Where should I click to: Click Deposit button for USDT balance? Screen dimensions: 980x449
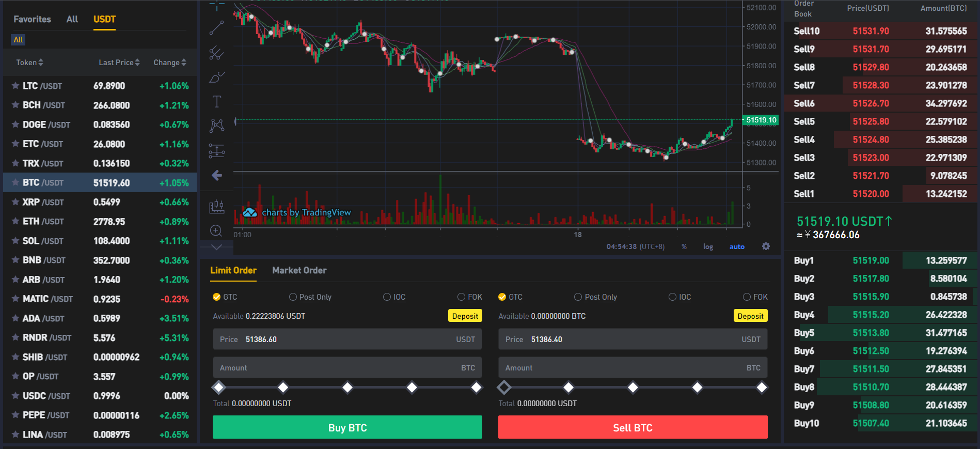click(x=465, y=316)
